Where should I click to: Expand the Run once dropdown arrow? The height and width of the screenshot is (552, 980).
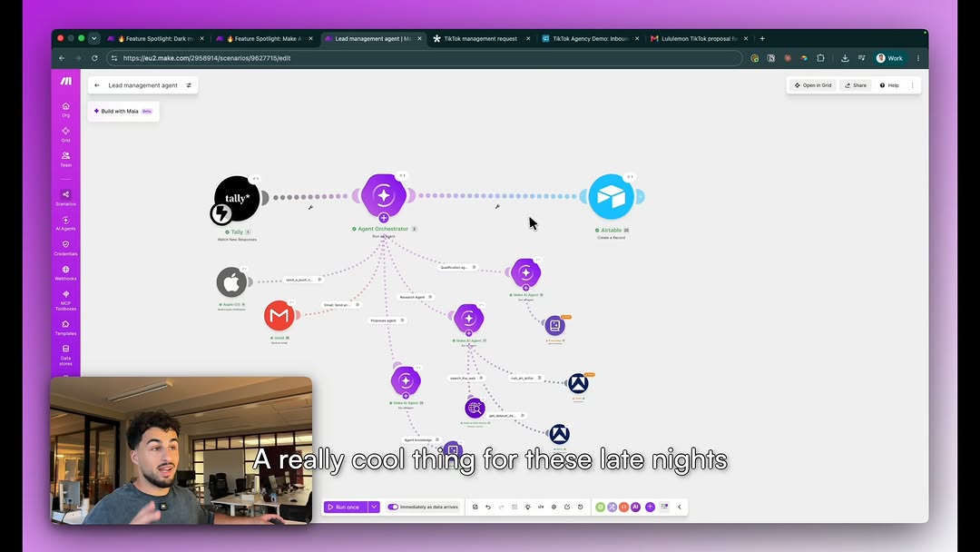click(x=374, y=507)
